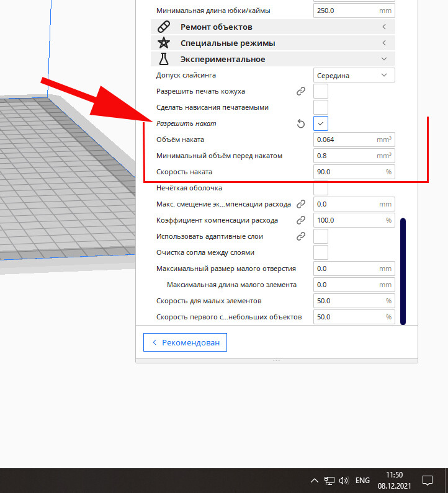Screen dimensions: 448x493
Task: Expand the Ремонт объектов section chevron
Action: pyautogui.click(x=384, y=27)
